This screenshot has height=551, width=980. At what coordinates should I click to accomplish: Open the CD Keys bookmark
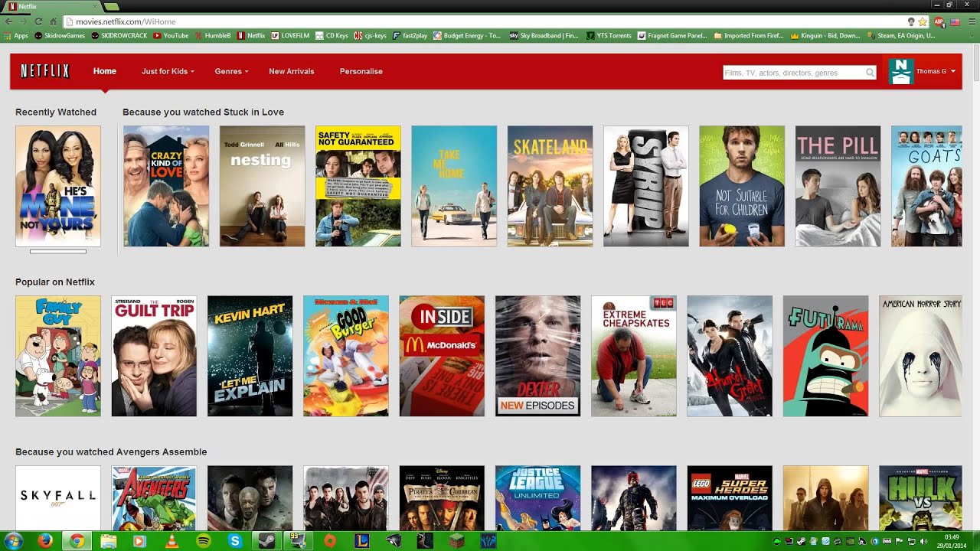point(332,35)
